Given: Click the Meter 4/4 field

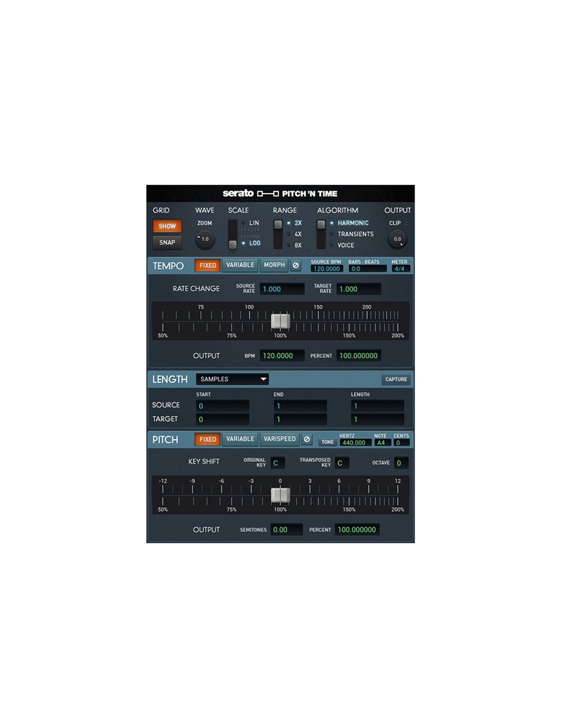Looking at the screenshot, I should (x=401, y=269).
